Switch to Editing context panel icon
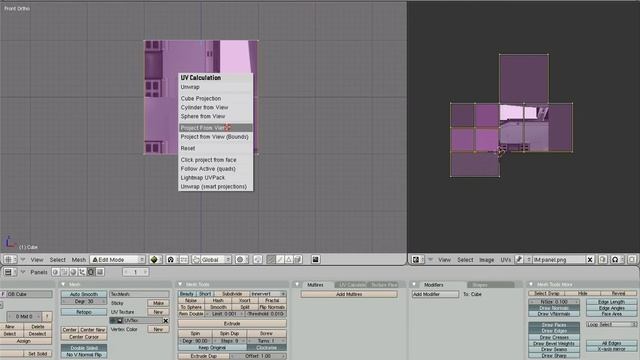 (91, 272)
